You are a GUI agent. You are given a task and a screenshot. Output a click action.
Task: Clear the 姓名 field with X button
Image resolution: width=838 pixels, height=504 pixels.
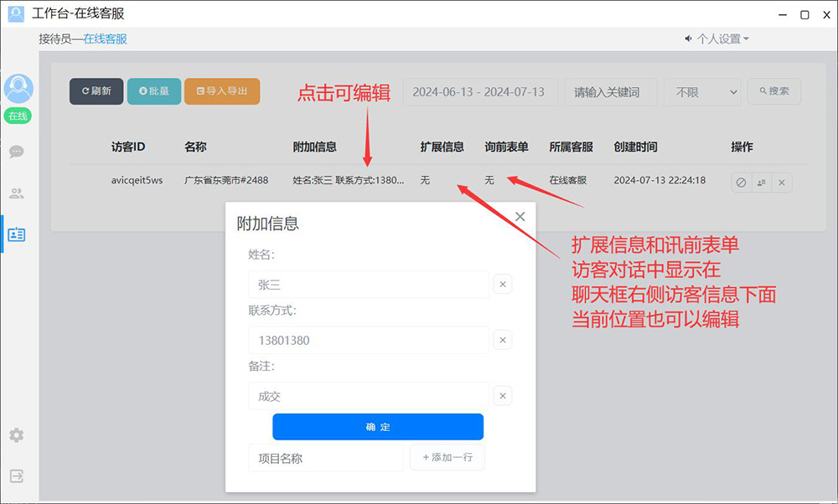tap(503, 285)
